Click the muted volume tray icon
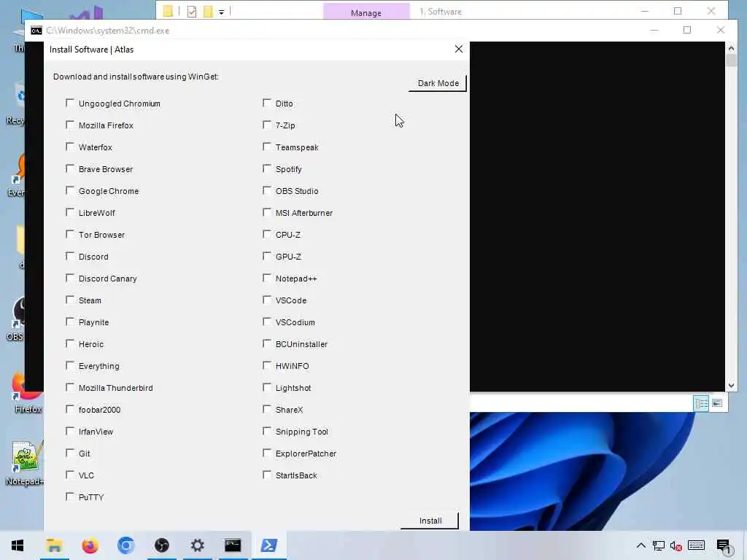 [x=676, y=545]
